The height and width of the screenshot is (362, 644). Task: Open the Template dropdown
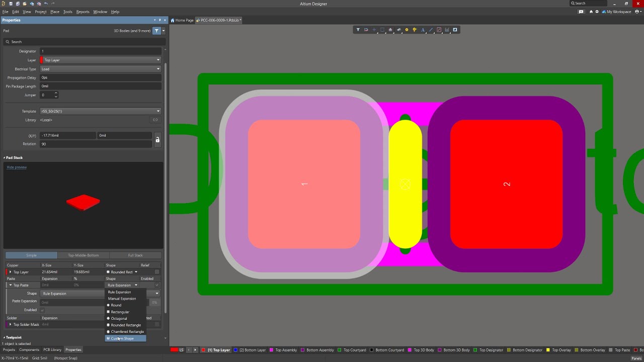[101, 111]
